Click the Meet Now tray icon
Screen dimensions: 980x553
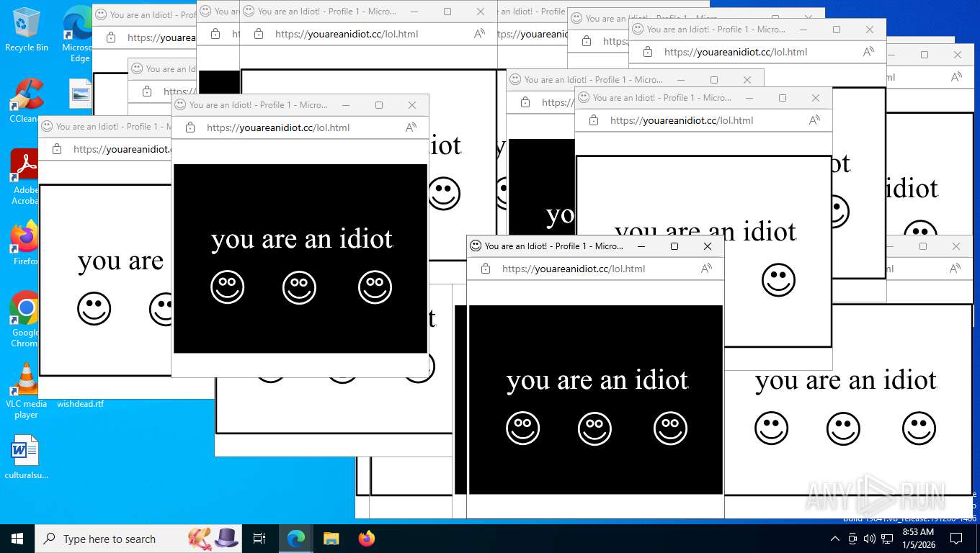tap(852, 539)
